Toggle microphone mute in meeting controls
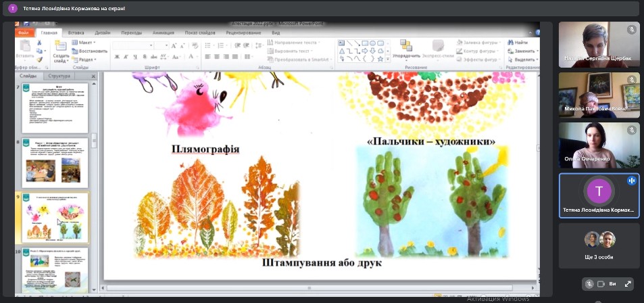The height and width of the screenshot is (303, 644). (590, 284)
